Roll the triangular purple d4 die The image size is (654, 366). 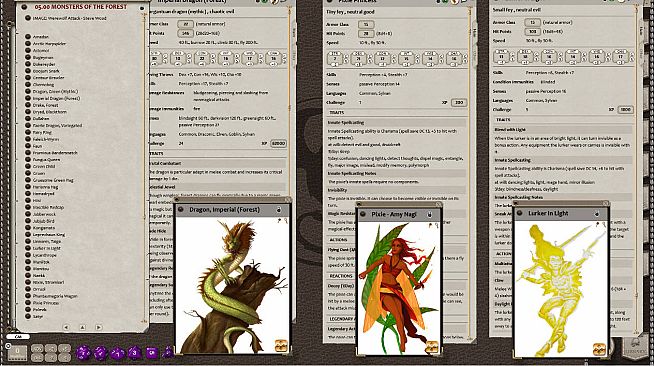[x=168, y=353]
